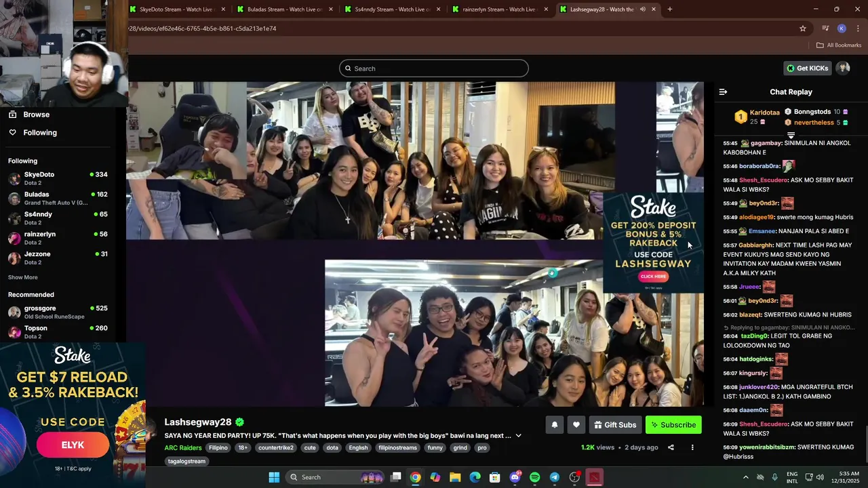This screenshot has width=868, height=488.
Task: Click Show More in the Following list
Action: 23,277
